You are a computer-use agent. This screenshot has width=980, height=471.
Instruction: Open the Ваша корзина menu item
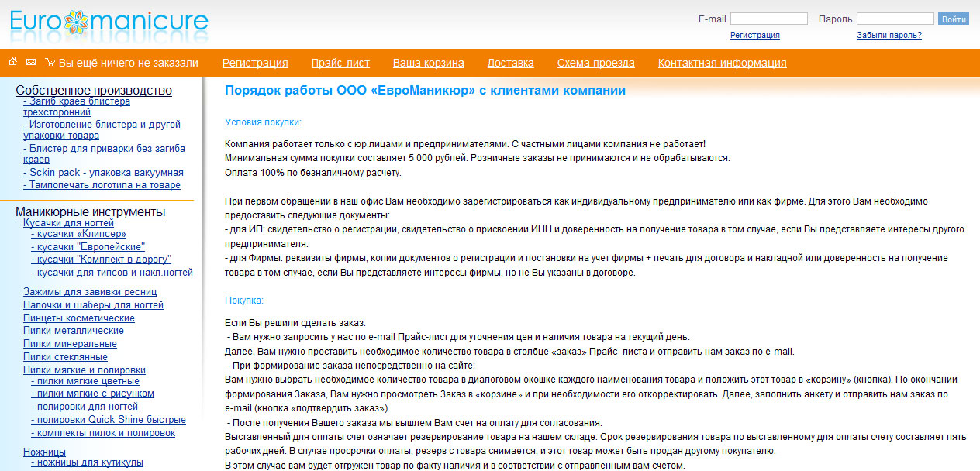[429, 63]
